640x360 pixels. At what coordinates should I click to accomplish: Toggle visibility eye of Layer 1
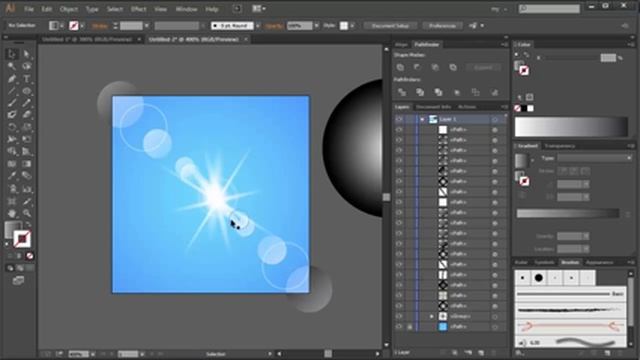399,119
